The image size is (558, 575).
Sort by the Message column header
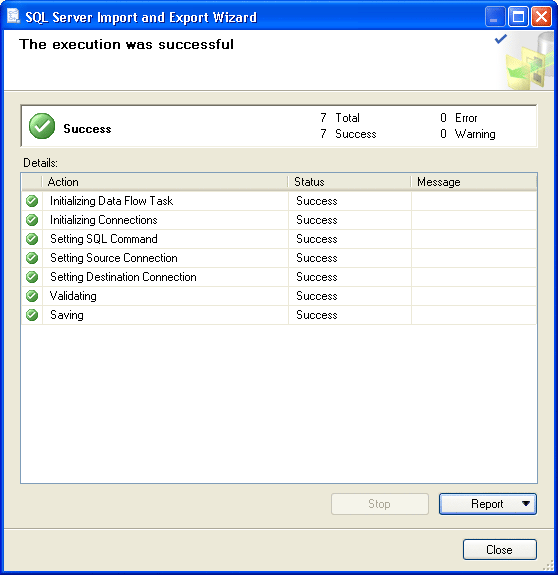click(473, 182)
